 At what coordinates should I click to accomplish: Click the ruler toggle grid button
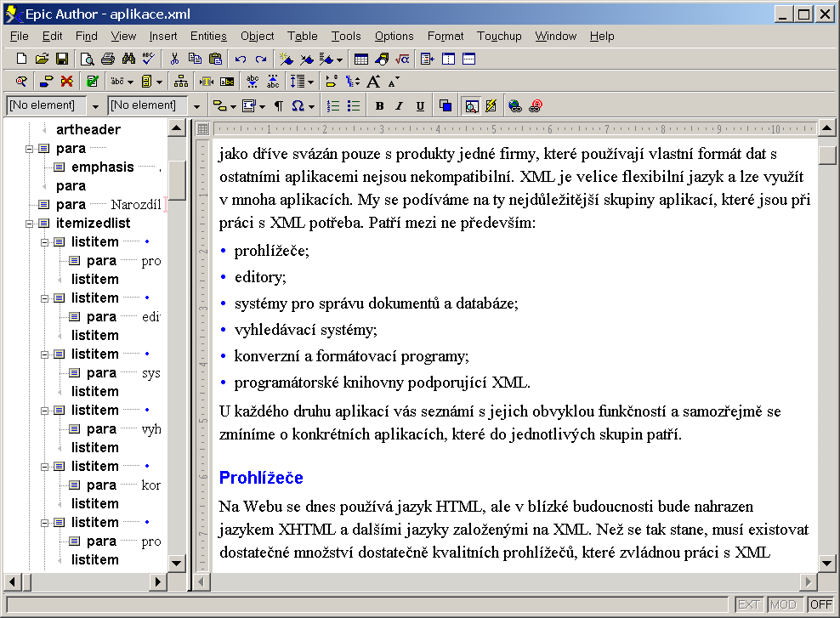click(x=202, y=128)
